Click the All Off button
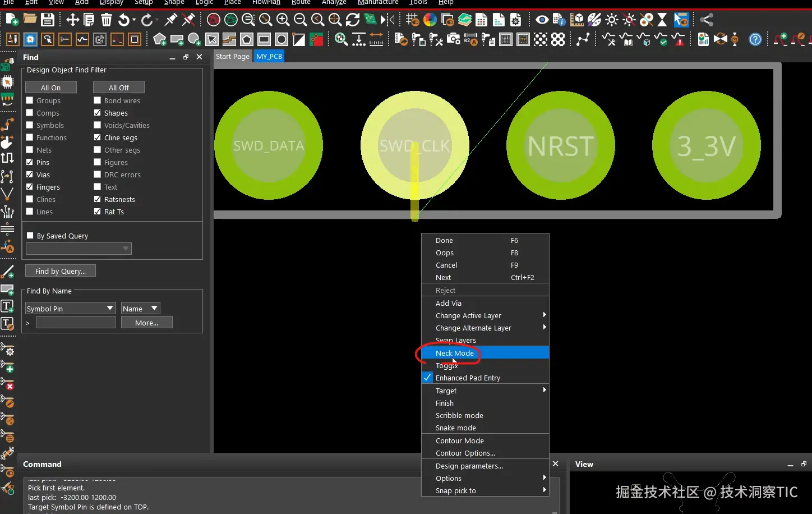812x514 pixels. [x=118, y=88]
